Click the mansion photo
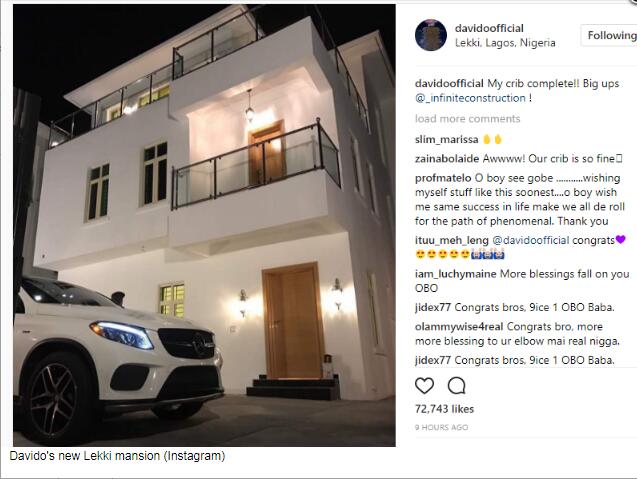The image size is (637, 479). click(x=204, y=225)
